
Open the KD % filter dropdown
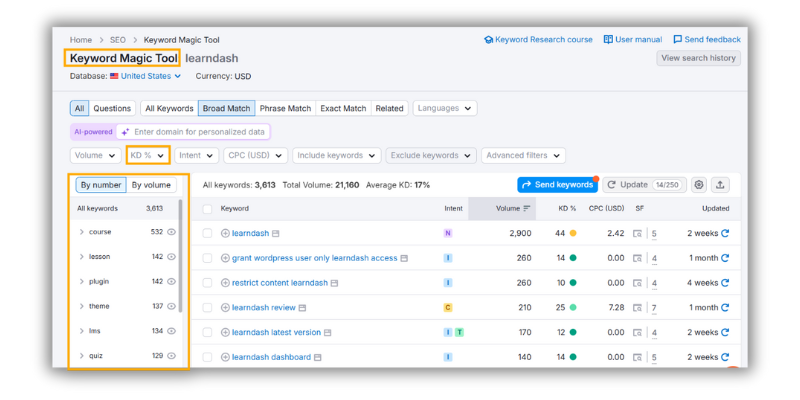(x=147, y=156)
